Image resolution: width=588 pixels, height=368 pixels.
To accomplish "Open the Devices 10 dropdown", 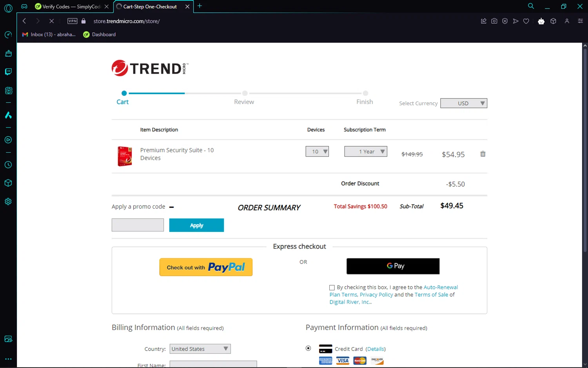I will pyautogui.click(x=317, y=151).
